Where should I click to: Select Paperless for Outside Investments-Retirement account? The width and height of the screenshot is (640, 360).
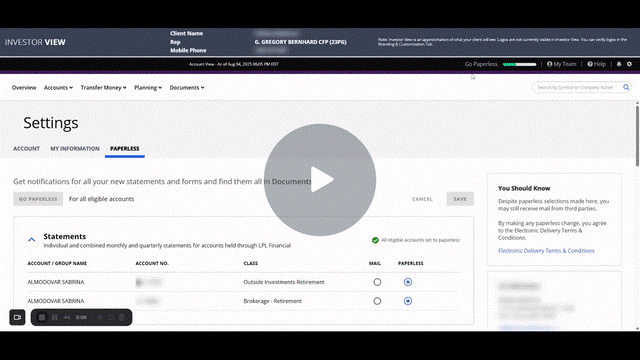click(x=408, y=282)
